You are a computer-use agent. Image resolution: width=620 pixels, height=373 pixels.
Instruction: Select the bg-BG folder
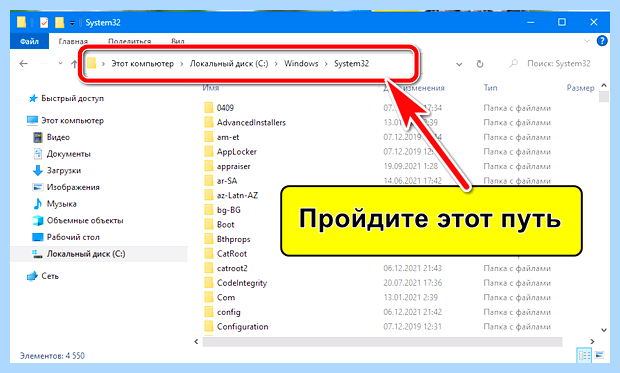click(229, 210)
